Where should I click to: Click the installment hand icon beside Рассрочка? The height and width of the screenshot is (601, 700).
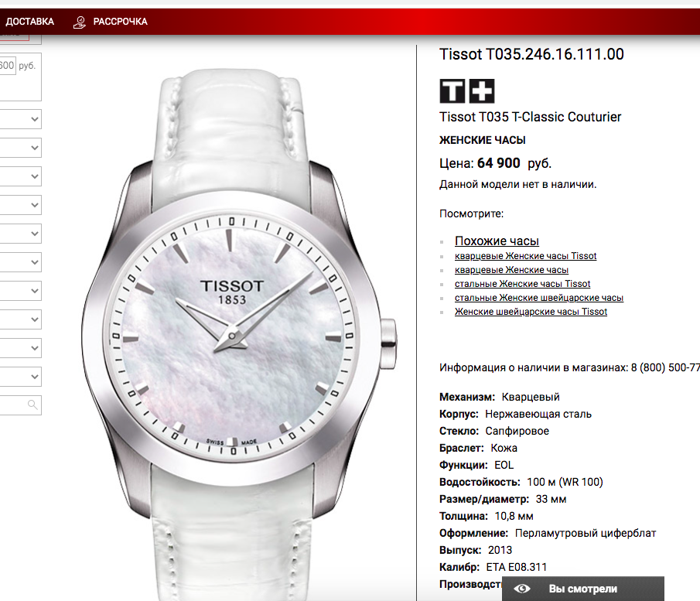79,22
